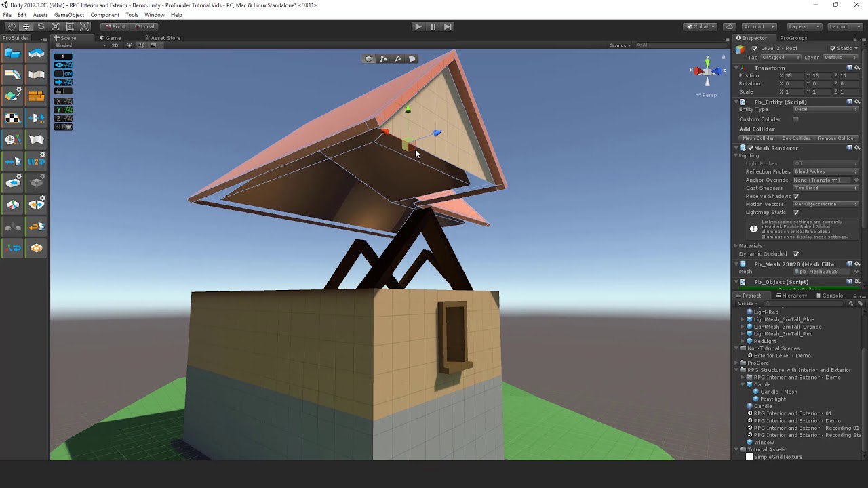868x488 pixels.
Task: Open ProBuilder UV Editor checker icon
Action: (13, 118)
